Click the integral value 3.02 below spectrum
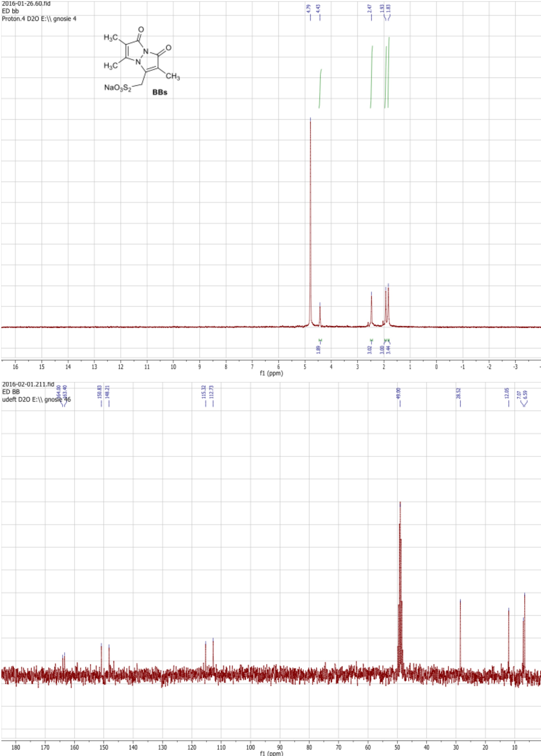Image resolution: width=541 pixels, height=756 pixels. [370, 350]
